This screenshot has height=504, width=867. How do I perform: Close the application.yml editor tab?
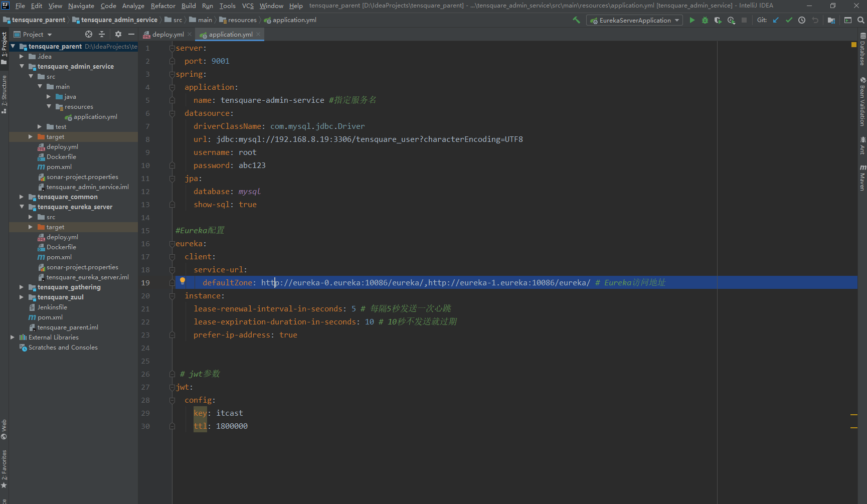[x=258, y=34]
